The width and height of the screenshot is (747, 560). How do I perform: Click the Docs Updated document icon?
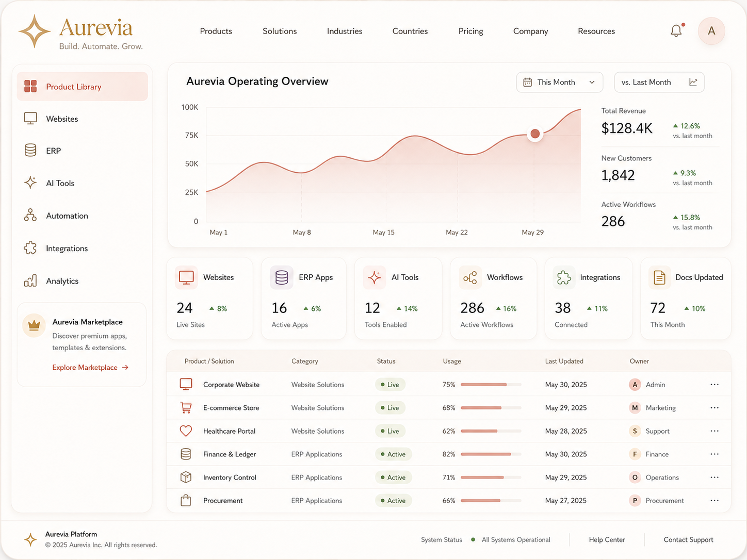659,277
